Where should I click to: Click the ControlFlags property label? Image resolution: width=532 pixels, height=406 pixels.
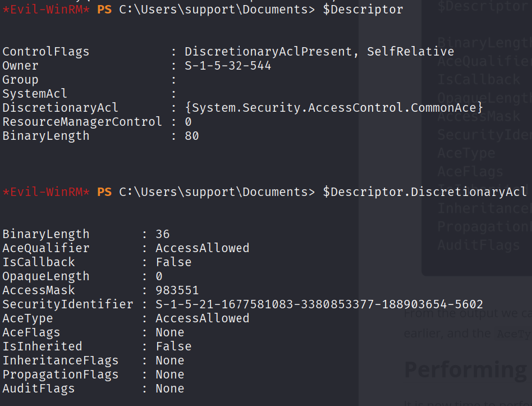tap(46, 52)
